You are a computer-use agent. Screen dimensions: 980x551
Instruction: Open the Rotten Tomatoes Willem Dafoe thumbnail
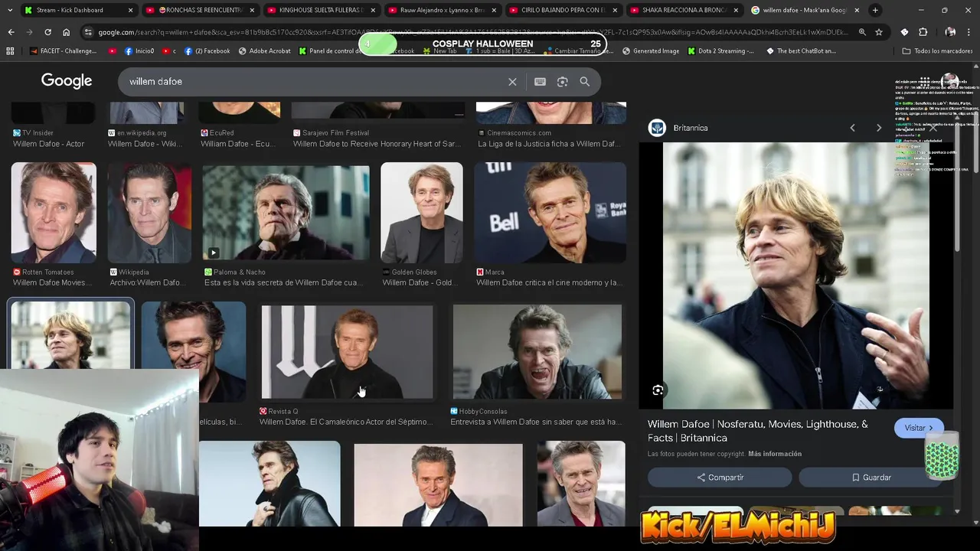tap(54, 213)
